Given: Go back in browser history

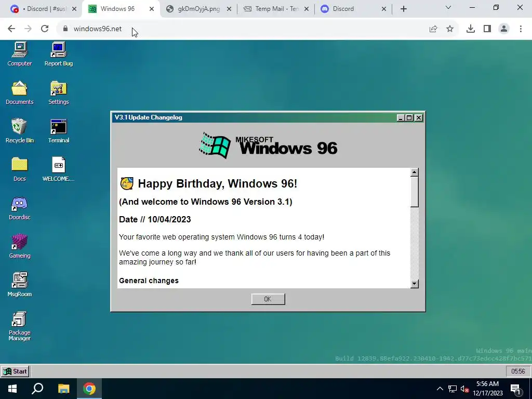Looking at the screenshot, I should point(11,29).
